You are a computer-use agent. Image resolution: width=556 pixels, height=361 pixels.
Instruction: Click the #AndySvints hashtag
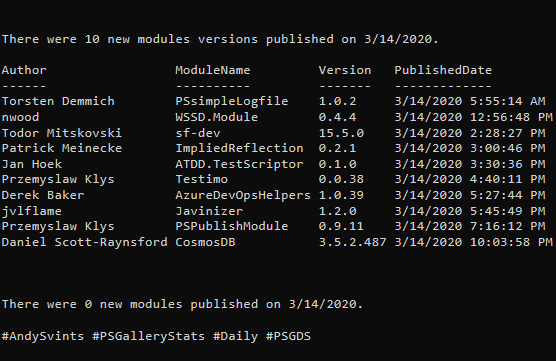click(43, 336)
